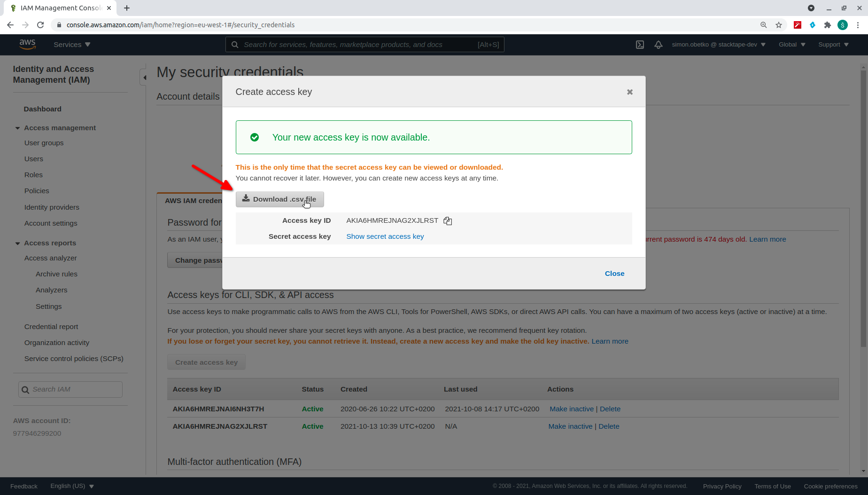
Task: Click the AWS logo home icon
Action: point(27,44)
